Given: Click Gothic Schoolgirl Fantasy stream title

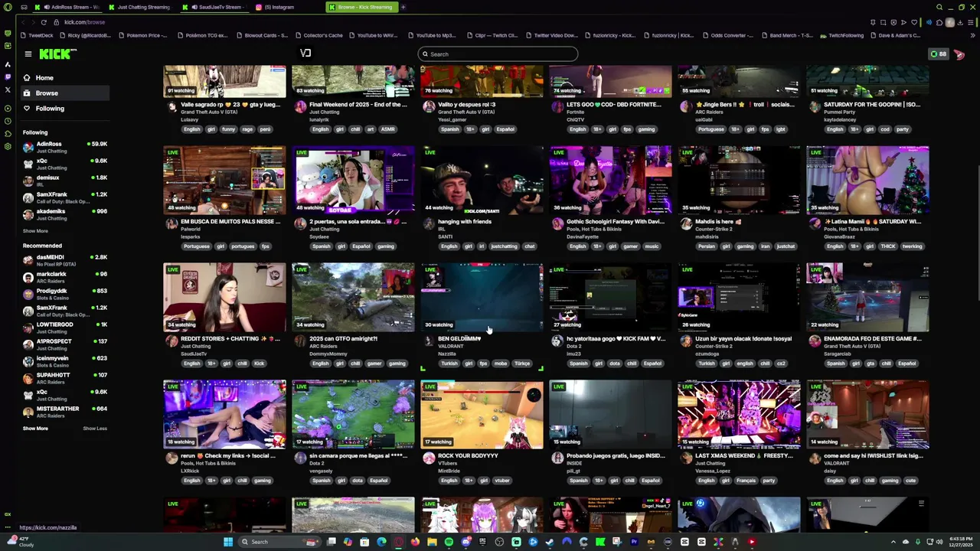Looking at the screenshot, I should coord(616,221).
